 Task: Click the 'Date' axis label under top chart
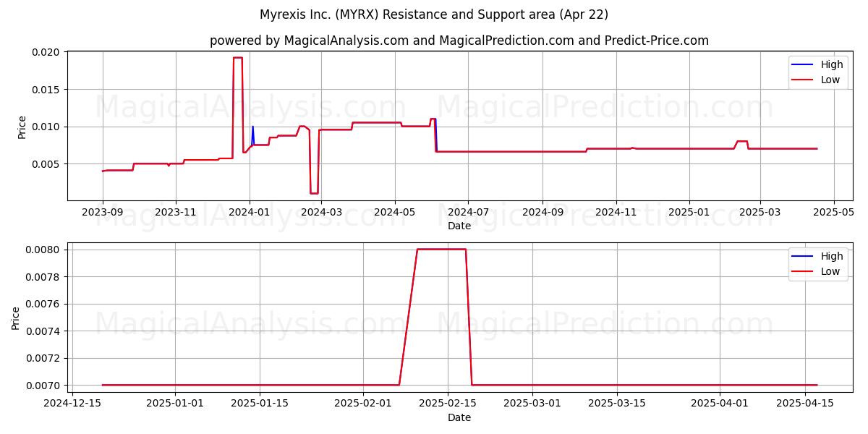(459, 226)
